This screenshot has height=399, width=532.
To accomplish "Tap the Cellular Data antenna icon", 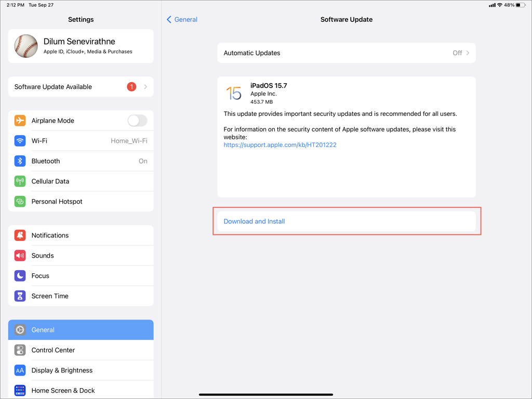I will [20, 181].
